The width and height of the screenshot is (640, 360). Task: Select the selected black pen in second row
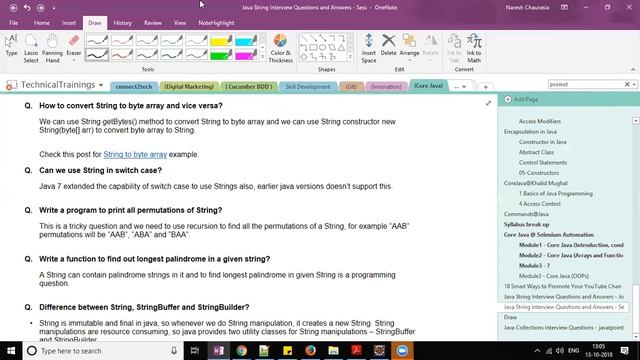97,54
